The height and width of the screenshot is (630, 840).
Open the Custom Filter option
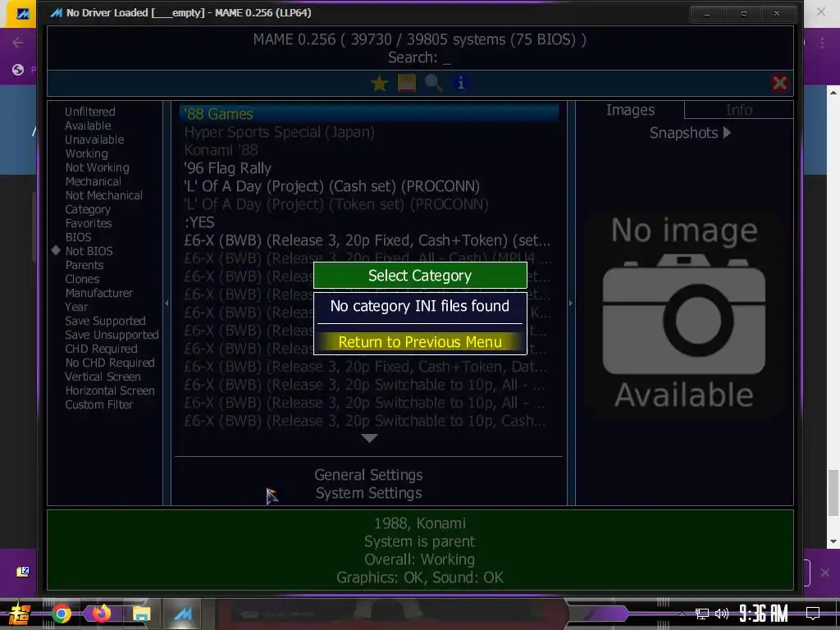[x=98, y=404]
